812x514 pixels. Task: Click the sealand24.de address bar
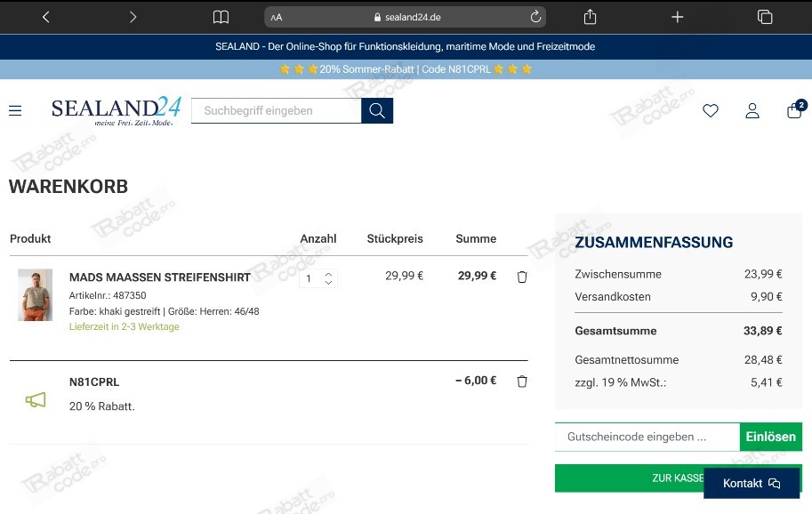pyautogui.click(x=405, y=17)
